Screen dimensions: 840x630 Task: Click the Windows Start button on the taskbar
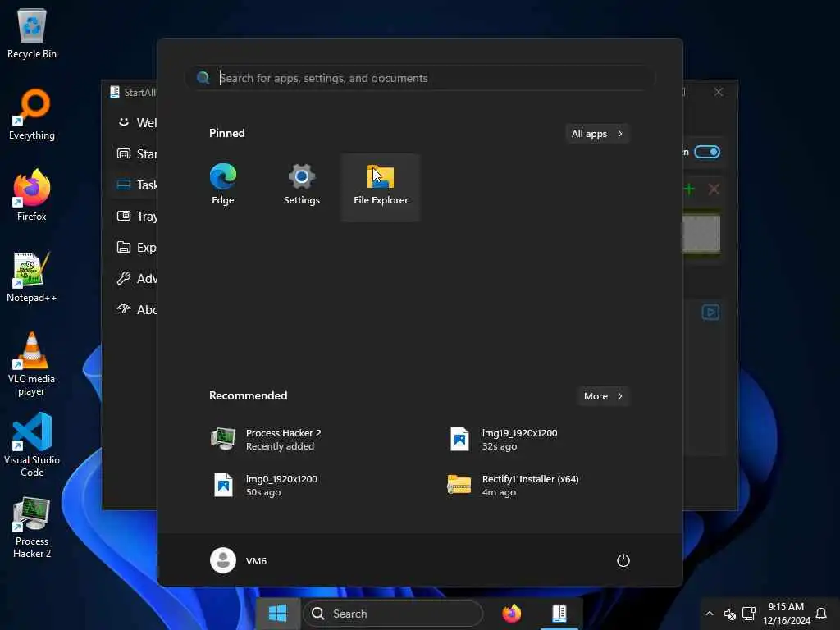coord(277,614)
